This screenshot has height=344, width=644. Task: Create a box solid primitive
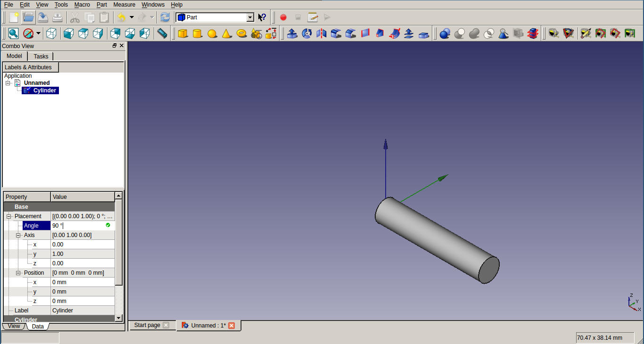(183, 33)
